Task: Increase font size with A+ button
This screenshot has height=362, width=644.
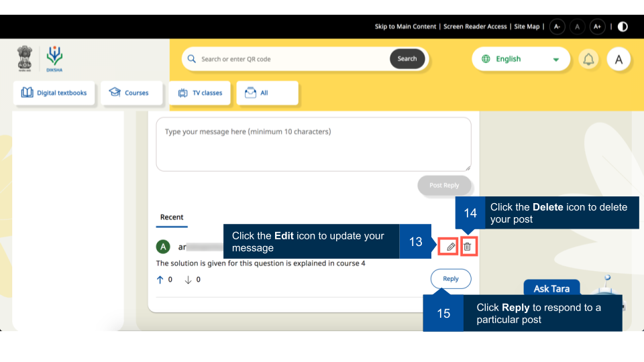Action: (597, 27)
